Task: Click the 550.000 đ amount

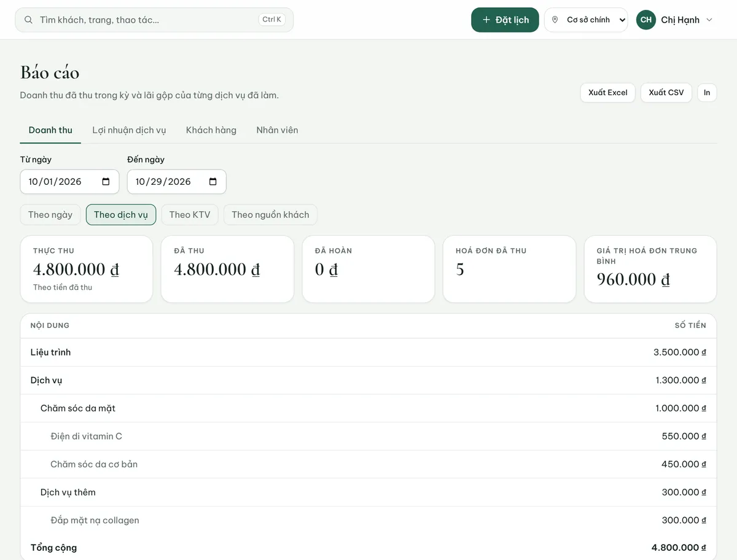Action: [x=684, y=437]
